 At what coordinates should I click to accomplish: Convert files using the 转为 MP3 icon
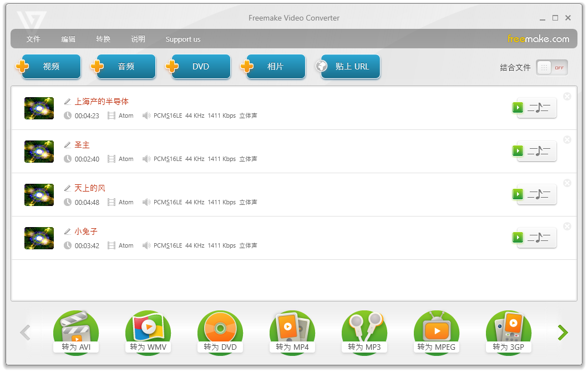click(364, 330)
